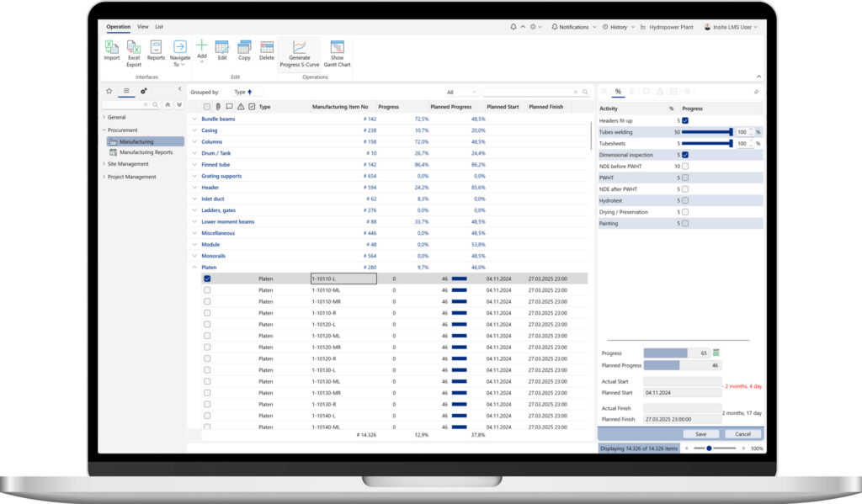Adjust the Tubes welding progress slider
The width and height of the screenshot is (862, 504).
pos(707,132)
